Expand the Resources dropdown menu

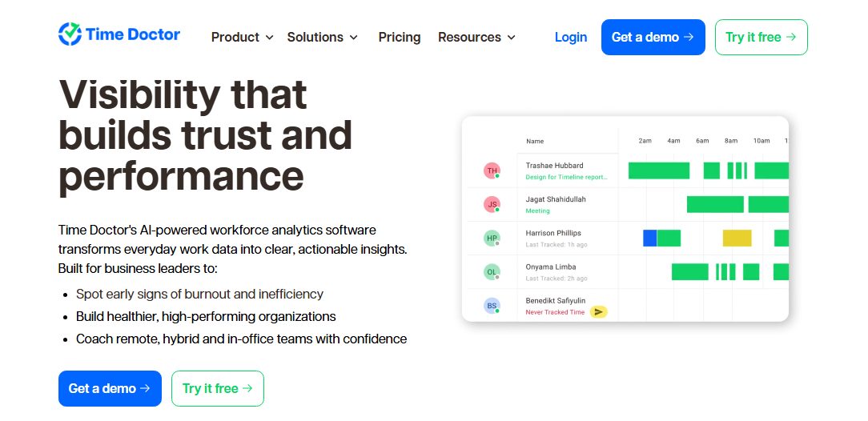click(476, 37)
